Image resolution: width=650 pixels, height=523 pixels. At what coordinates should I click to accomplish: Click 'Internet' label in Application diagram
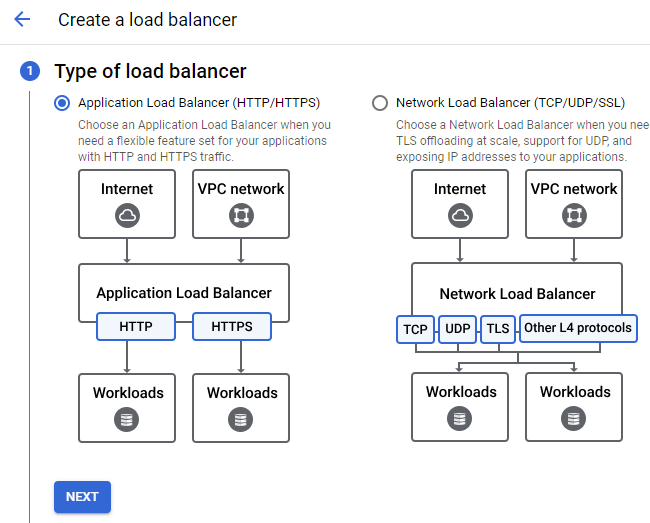tap(127, 189)
